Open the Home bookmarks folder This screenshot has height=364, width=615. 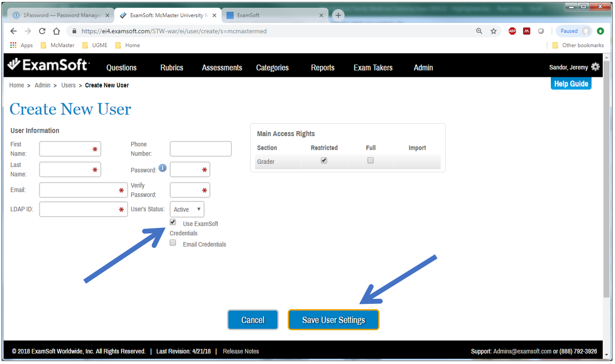(127, 45)
